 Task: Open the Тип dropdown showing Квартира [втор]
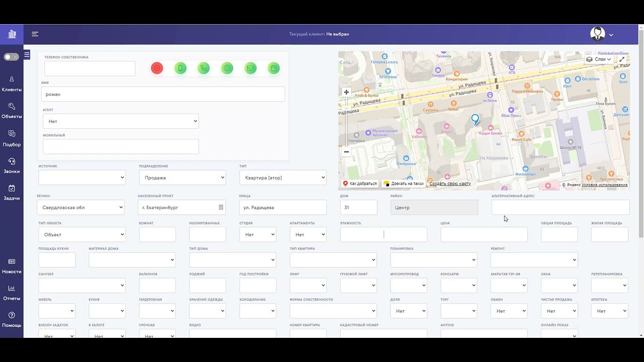point(283,177)
